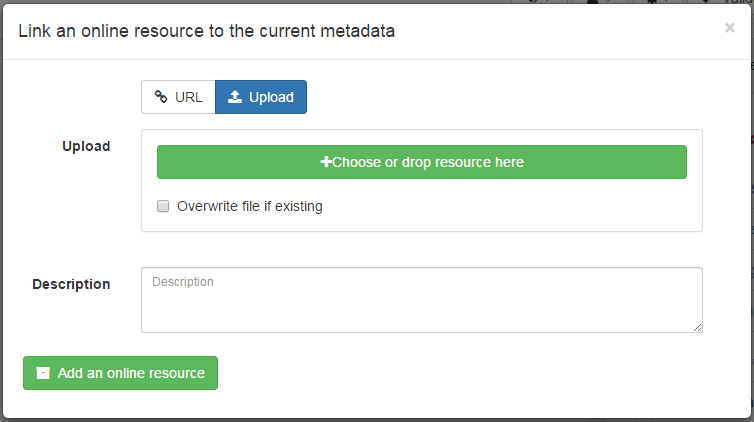Focus the Description text area
The width and height of the screenshot is (754, 422).
point(421,305)
